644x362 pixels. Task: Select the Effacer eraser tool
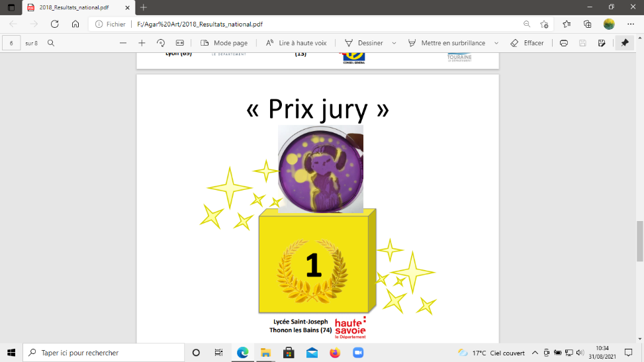(x=527, y=43)
